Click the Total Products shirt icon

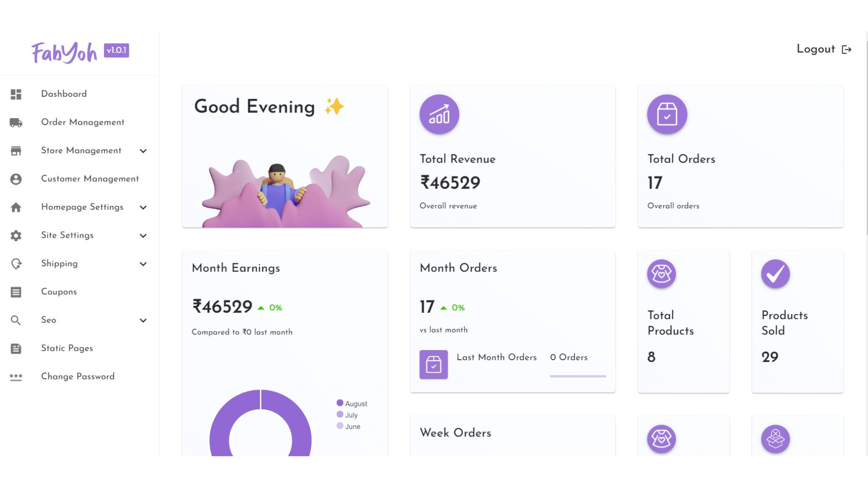(661, 274)
